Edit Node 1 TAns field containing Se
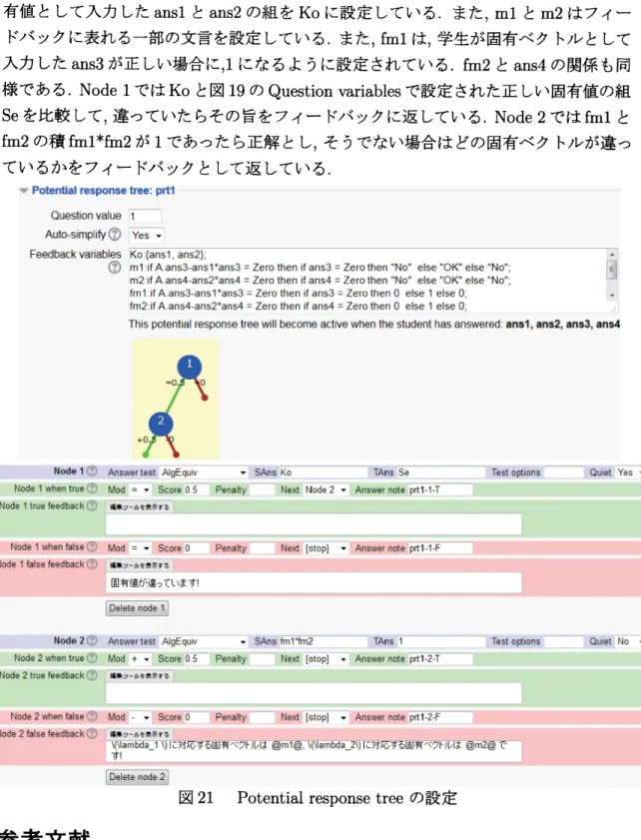This screenshot has width=641, height=840. click(x=440, y=472)
